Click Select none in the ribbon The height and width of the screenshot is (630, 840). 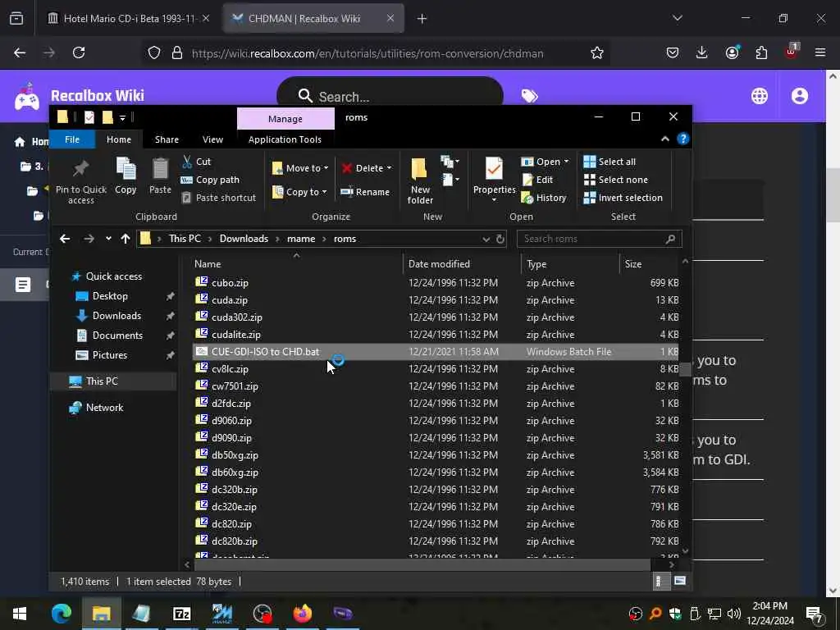[615, 180]
